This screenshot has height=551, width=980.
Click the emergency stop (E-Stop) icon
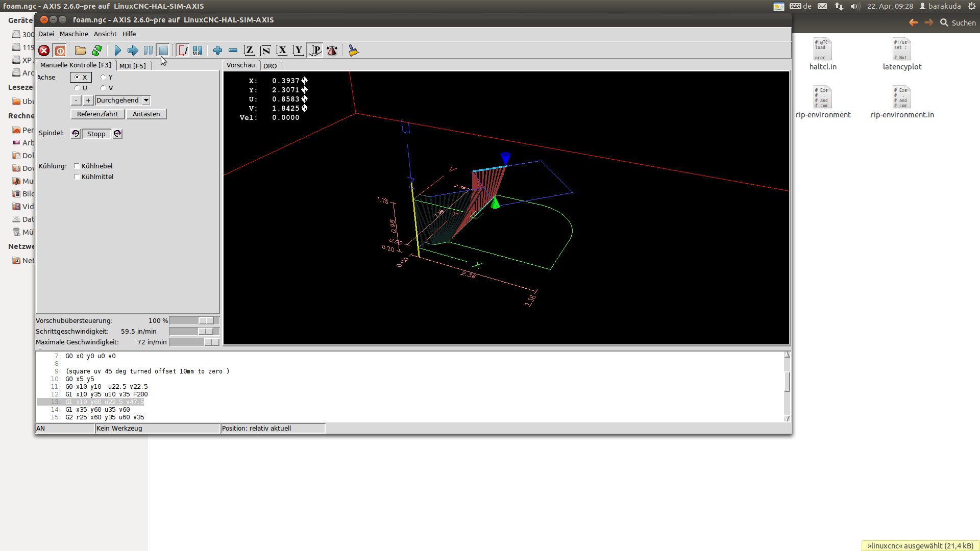click(x=44, y=51)
